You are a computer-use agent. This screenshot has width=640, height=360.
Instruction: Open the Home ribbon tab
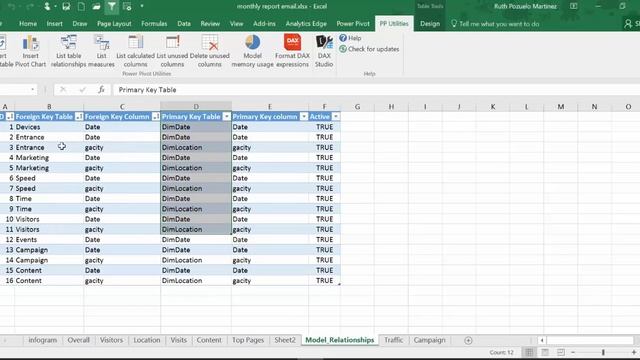(28, 24)
